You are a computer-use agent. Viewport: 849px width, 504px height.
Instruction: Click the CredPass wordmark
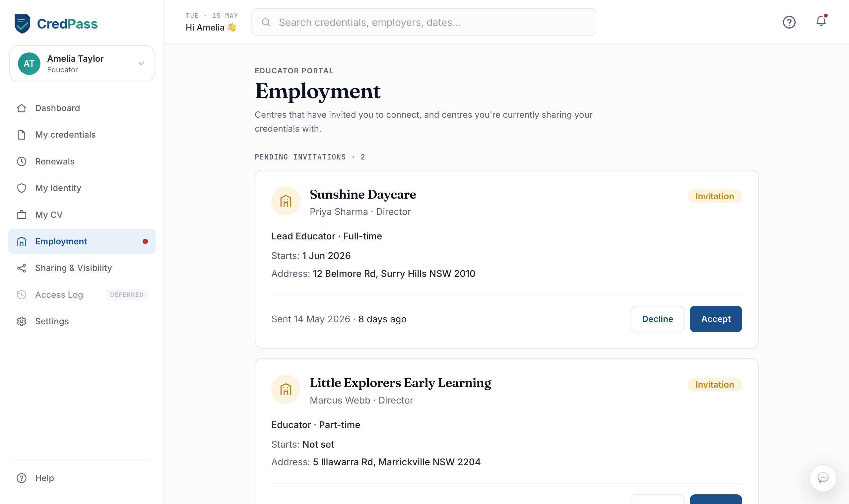(x=67, y=24)
